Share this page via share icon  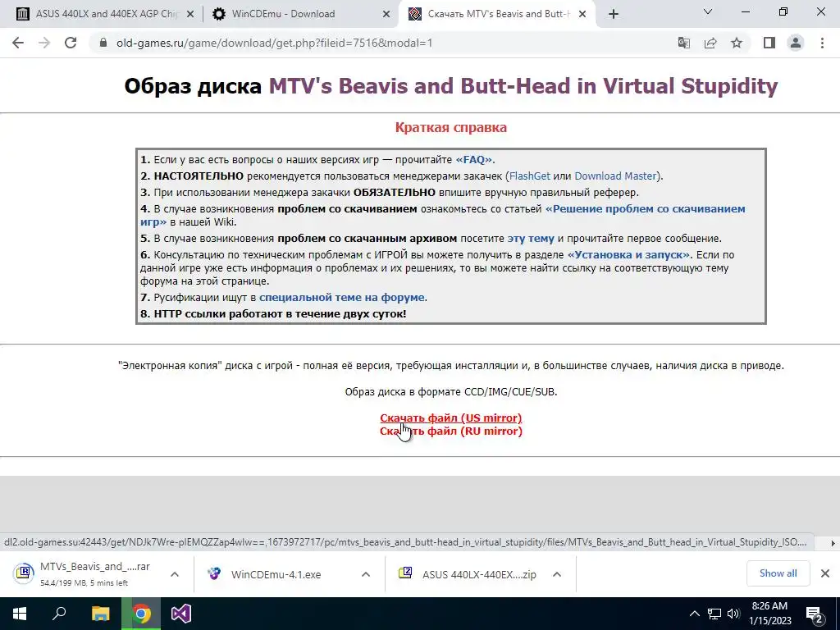[710, 43]
